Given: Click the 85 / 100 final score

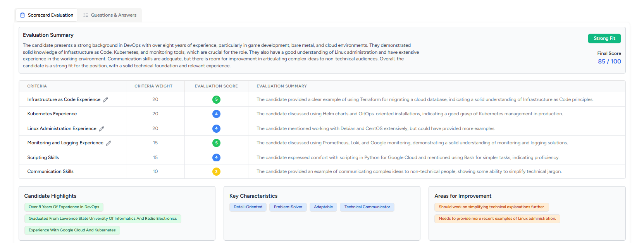Looking at the screenshot, I should click(x=609, y=62).
